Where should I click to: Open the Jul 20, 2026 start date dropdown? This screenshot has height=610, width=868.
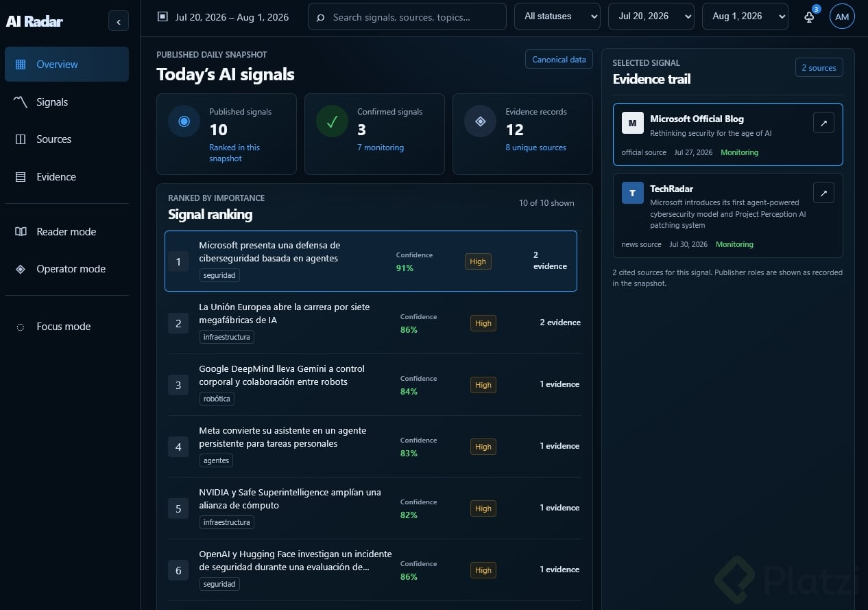[651, 16]
